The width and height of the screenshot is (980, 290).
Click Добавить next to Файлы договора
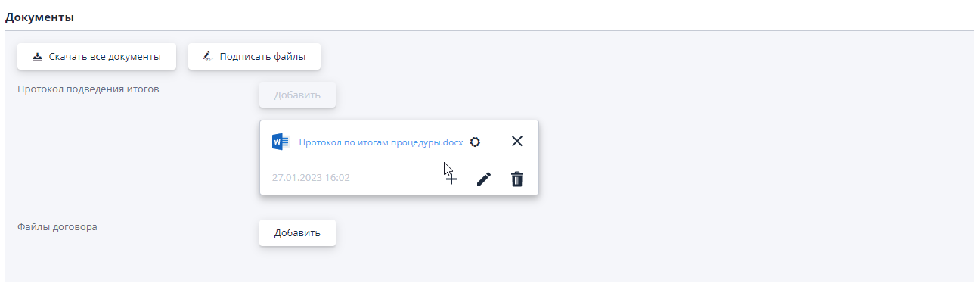[x=297, y=232]
